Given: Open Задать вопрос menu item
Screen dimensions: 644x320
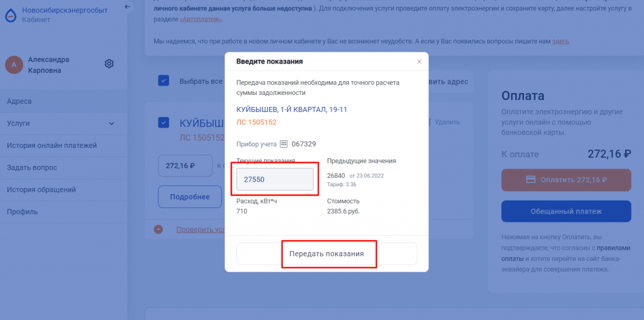Looking at the screenshot, I should (32, 167).
